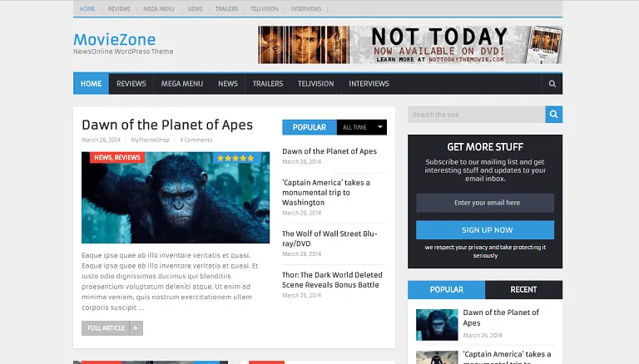Open Mega Menu in top utility menu
Screen dimensions: 639x364
tap(159, 9)
